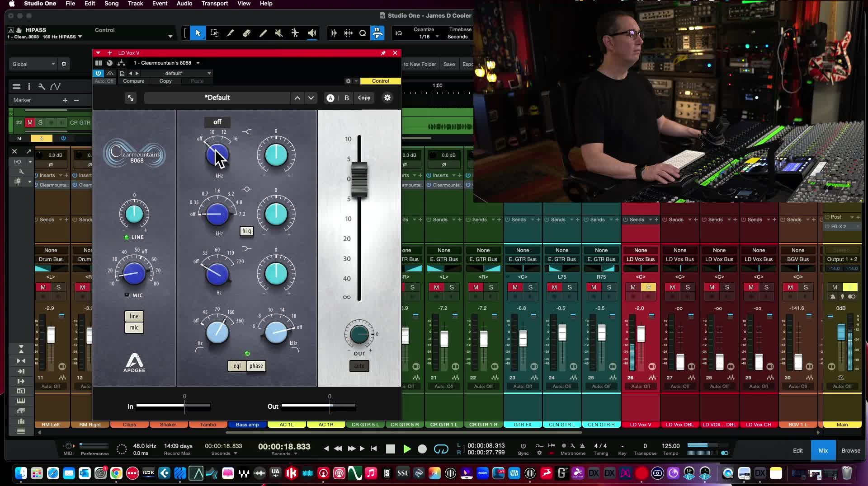The image size is (868, 486).
Task: Select the Mute tool in the toolbar
Action: click(x=279, y=33)
